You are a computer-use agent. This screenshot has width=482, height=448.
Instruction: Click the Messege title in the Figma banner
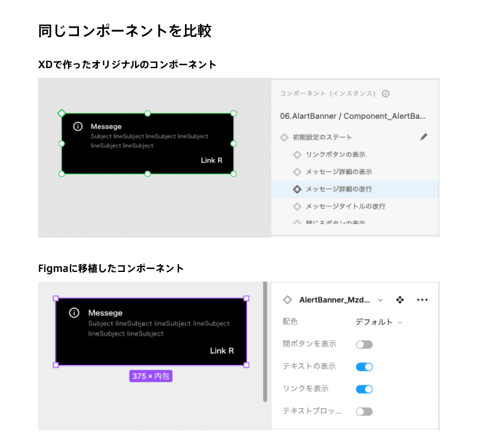click(105, 313)
